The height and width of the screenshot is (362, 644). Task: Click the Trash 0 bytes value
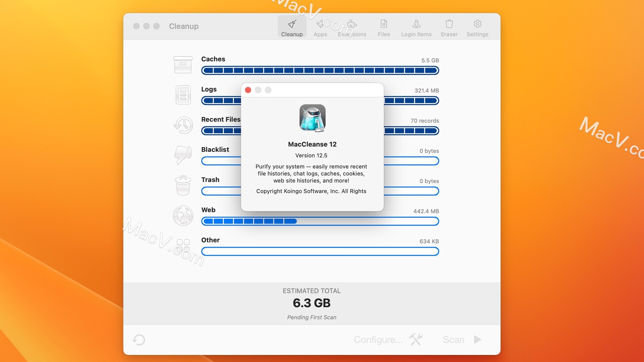tap(429, 181)
